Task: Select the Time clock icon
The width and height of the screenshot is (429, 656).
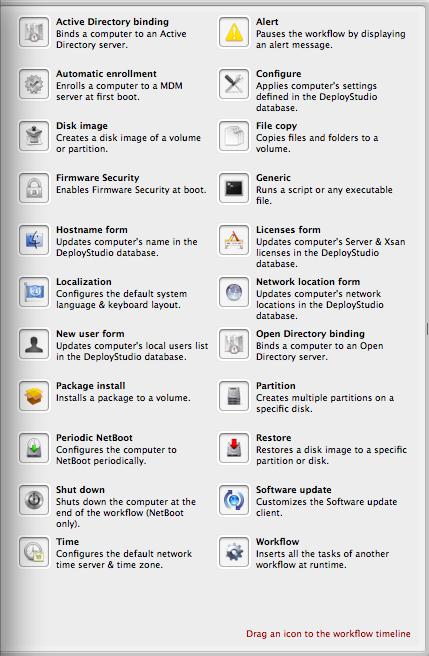Action: (x=34, y=552)
